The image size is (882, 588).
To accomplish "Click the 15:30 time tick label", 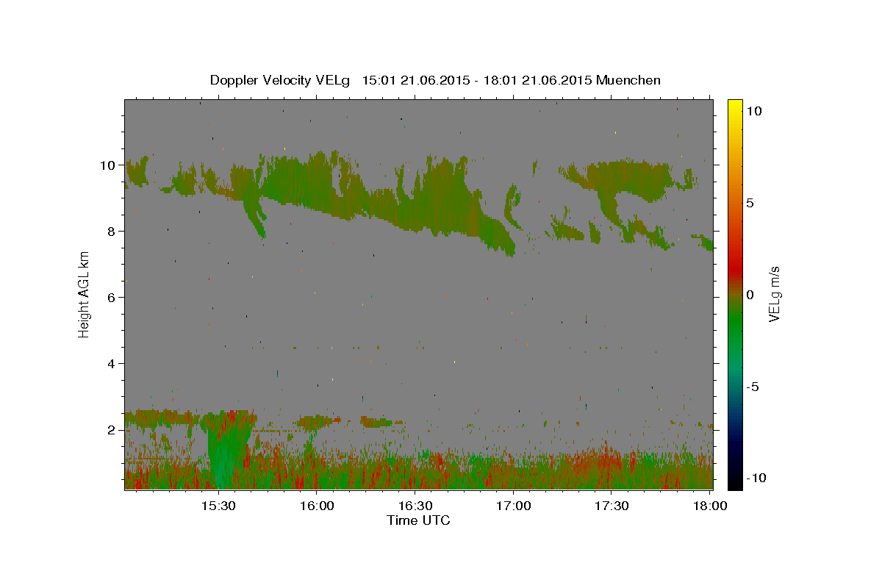I will (218, 506).
